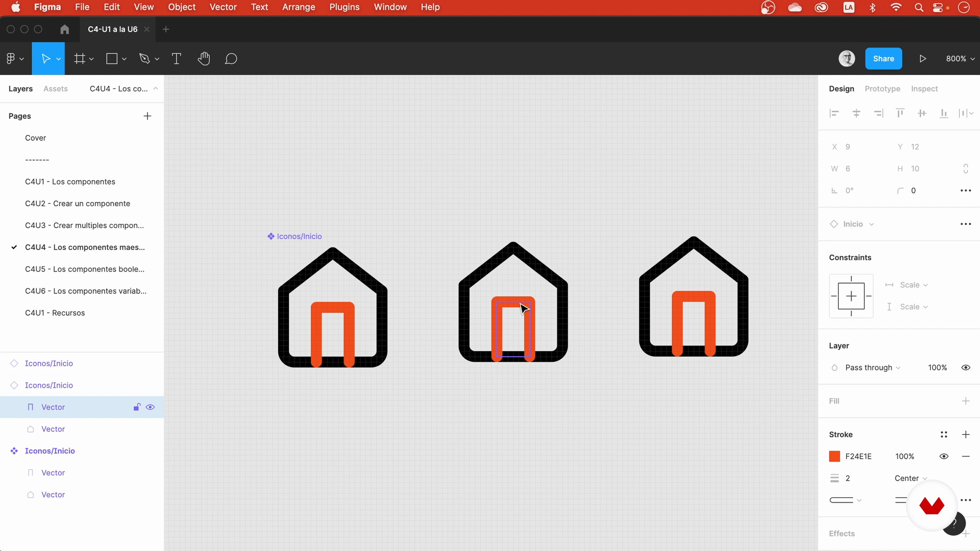Select the Hand tool
This screenshot has height=551, width=980.
204,59
